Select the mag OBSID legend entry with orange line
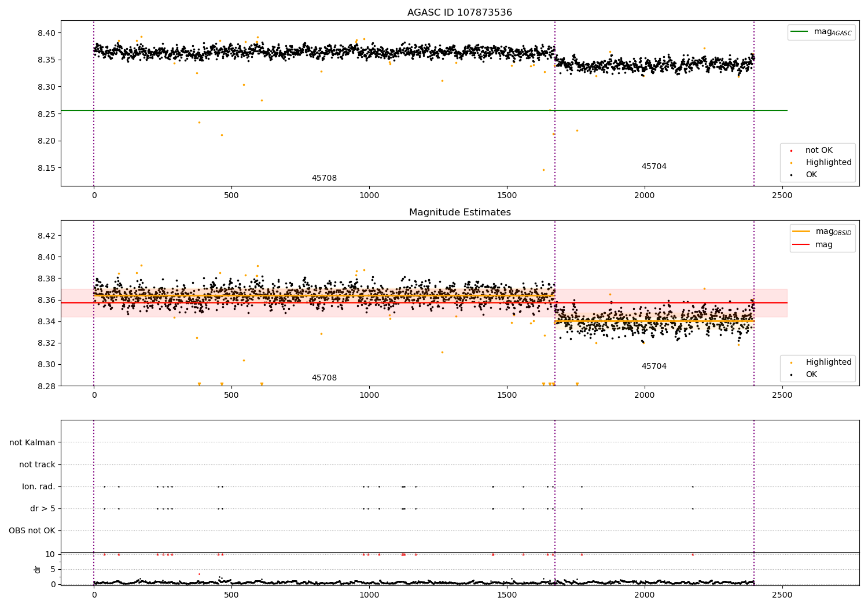This screenshot has width=868, height=608. (822, 232)
